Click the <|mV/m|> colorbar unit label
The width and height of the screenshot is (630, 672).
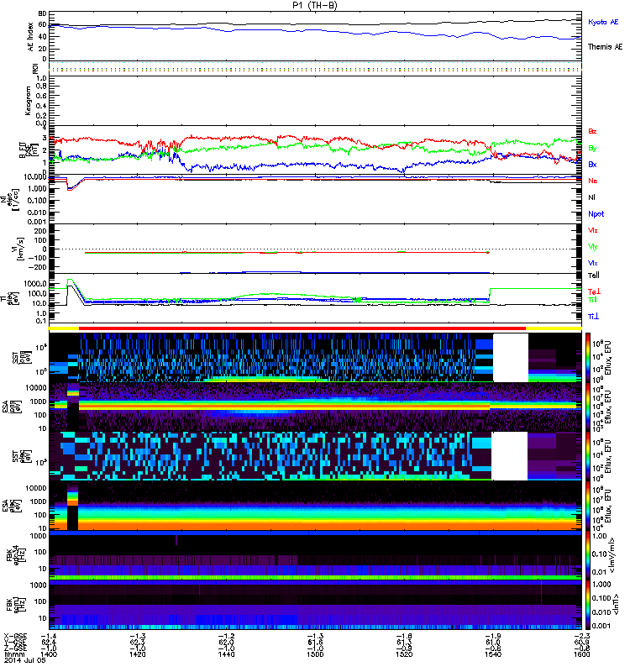coord(613,555)
